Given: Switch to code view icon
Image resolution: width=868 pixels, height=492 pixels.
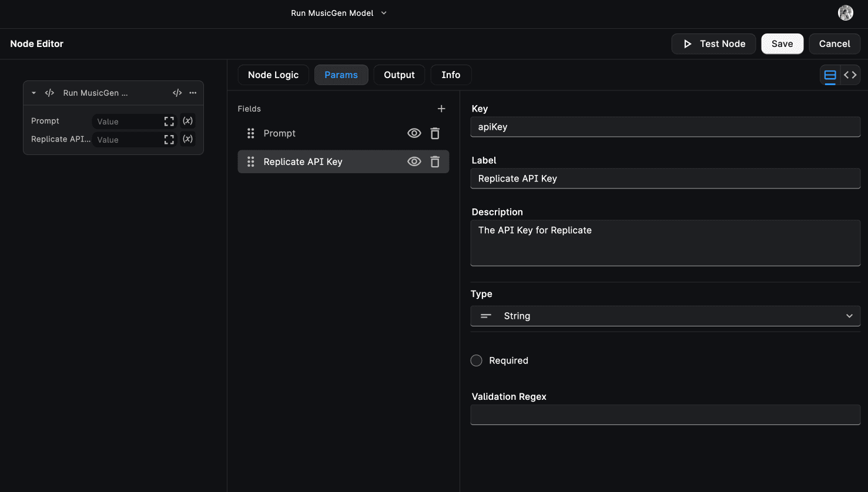Looking at the screenshot, I should (850, 75).
